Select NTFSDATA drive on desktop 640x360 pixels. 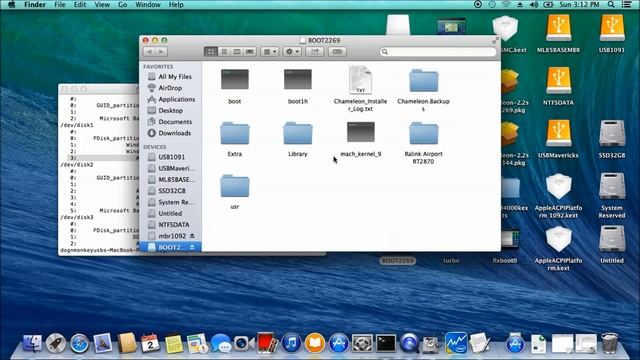[558, 80]
